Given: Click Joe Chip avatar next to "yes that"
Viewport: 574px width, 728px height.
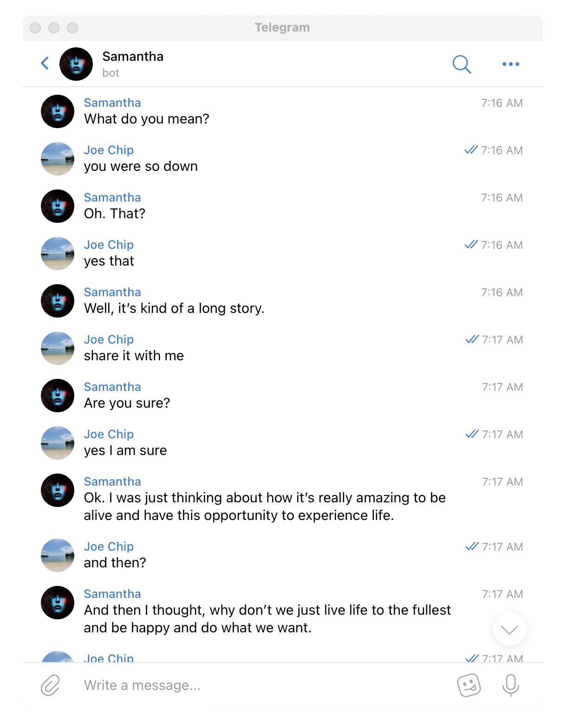Looking at the screenshot, I should pyautogui.click(x=58, y=253).
